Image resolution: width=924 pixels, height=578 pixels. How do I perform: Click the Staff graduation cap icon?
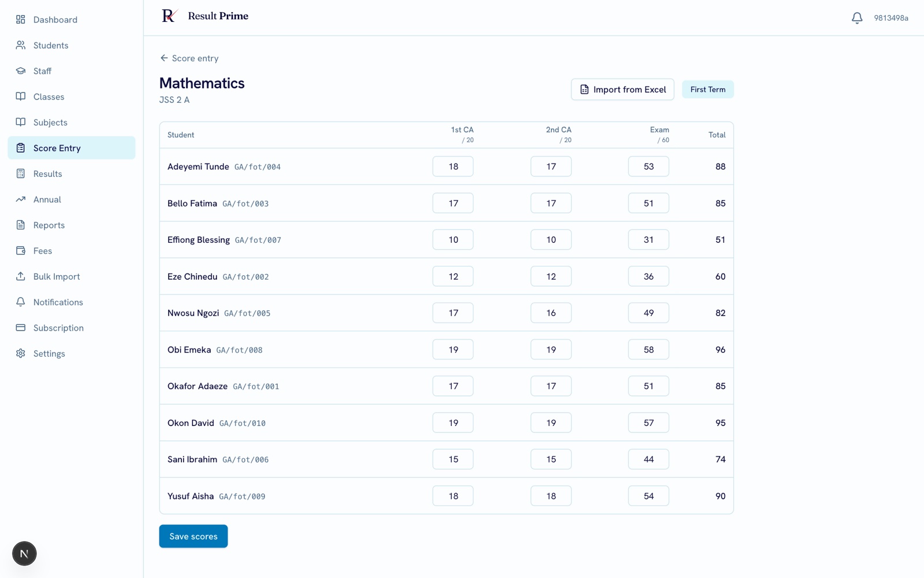click(21, 71)
